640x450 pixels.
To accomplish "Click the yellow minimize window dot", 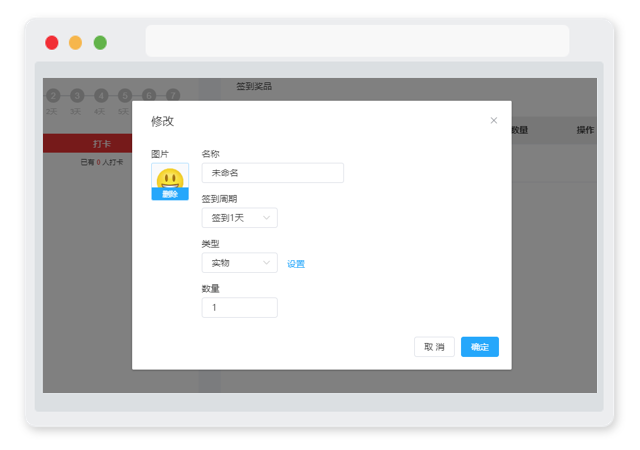I will pos(76,42).
